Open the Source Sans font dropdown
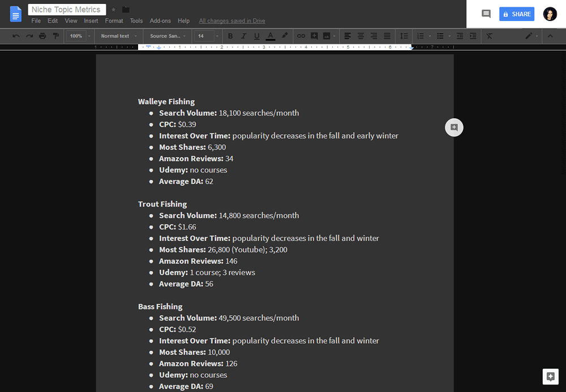This screenshot has width=566, height=392. 168,36
